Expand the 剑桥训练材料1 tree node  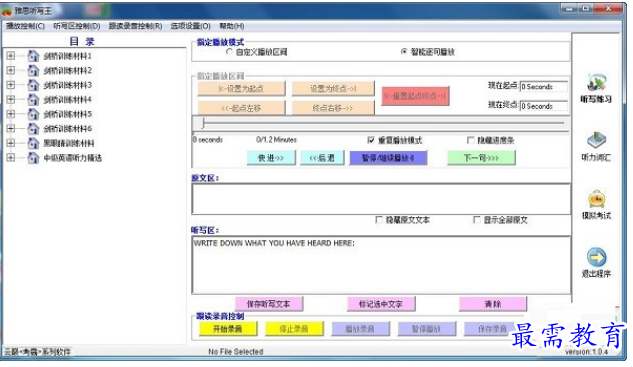pos(11,56)
